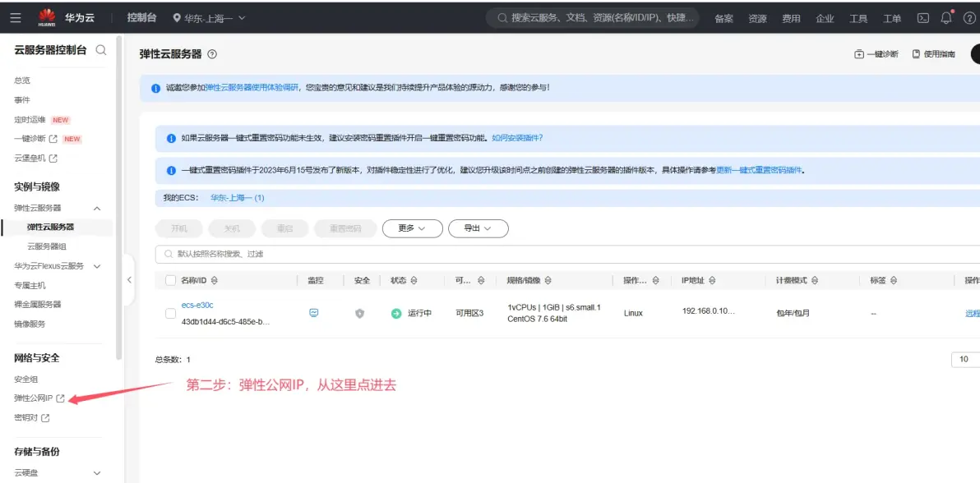
Task: Open the 备案 menu
Action: pos(723,19)
